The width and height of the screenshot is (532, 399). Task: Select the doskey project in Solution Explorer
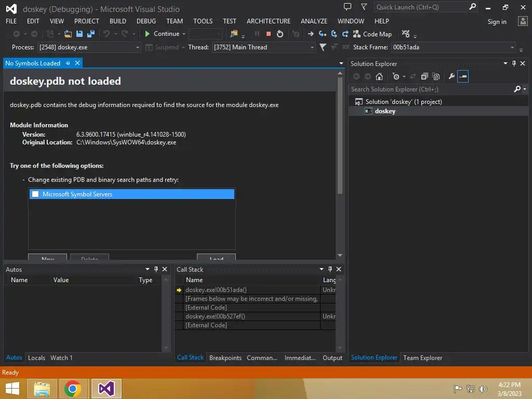tap(385, 111)
